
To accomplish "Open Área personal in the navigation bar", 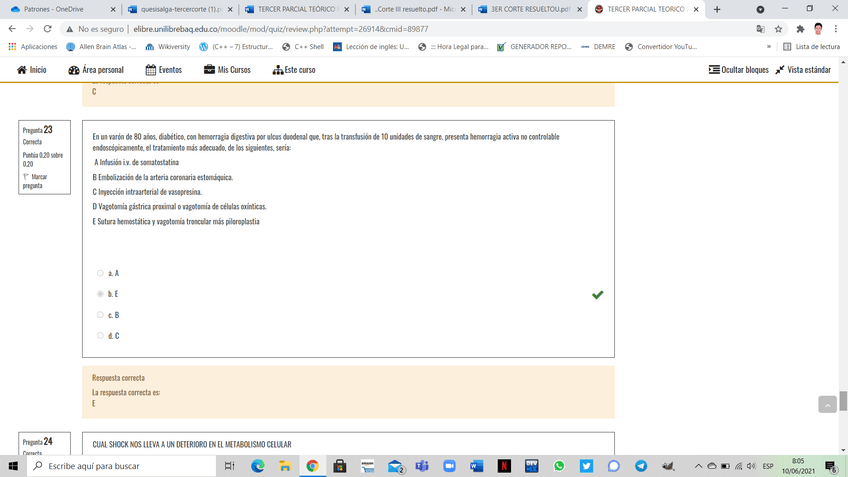I will click(x=96, y=70).
